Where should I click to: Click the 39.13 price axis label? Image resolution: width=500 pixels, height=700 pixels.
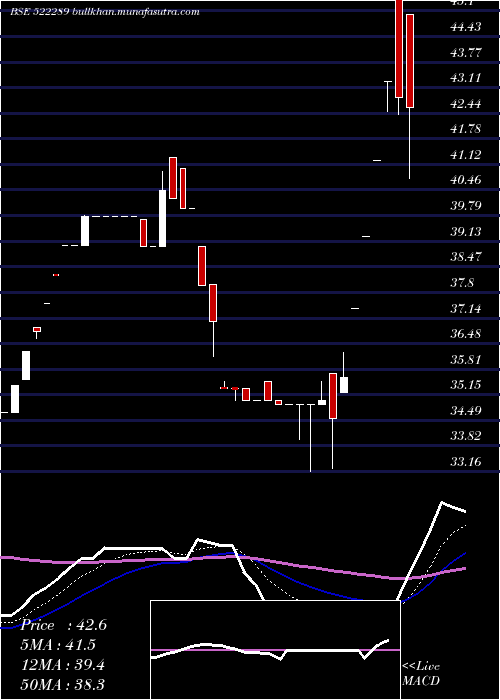466,232
